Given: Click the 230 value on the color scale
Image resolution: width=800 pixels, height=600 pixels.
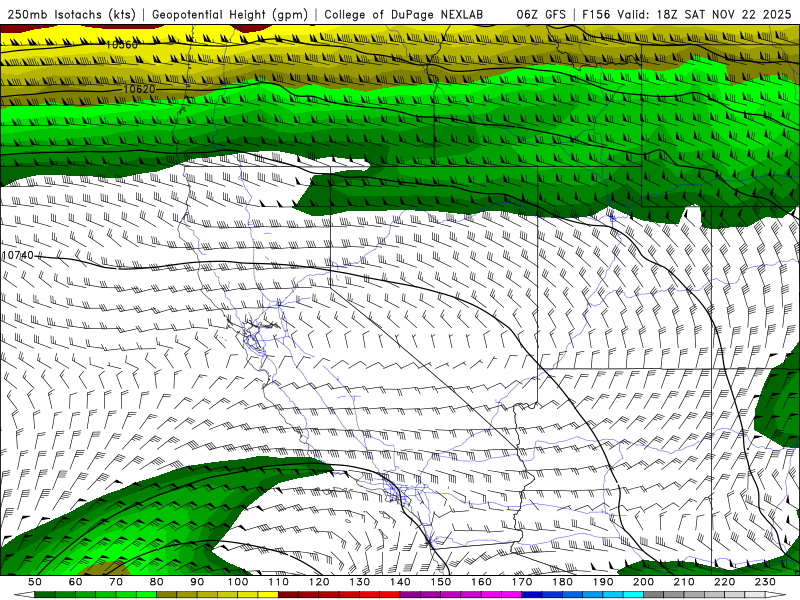Looking at the screenshot, I should pos(765,582).
